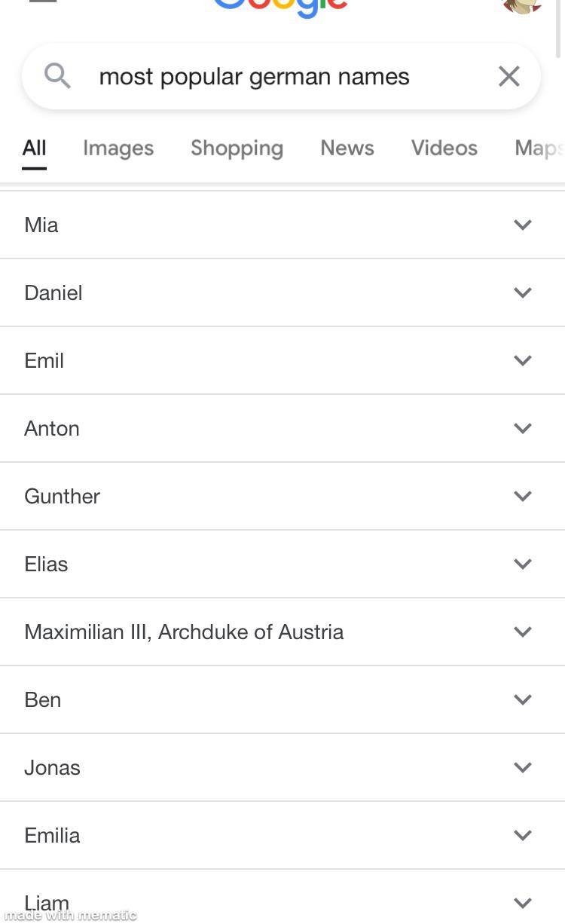565x924 pixels.
Task: Expand the Daniel result chevron
Action: pyautogui.click(x=523, y=292)
